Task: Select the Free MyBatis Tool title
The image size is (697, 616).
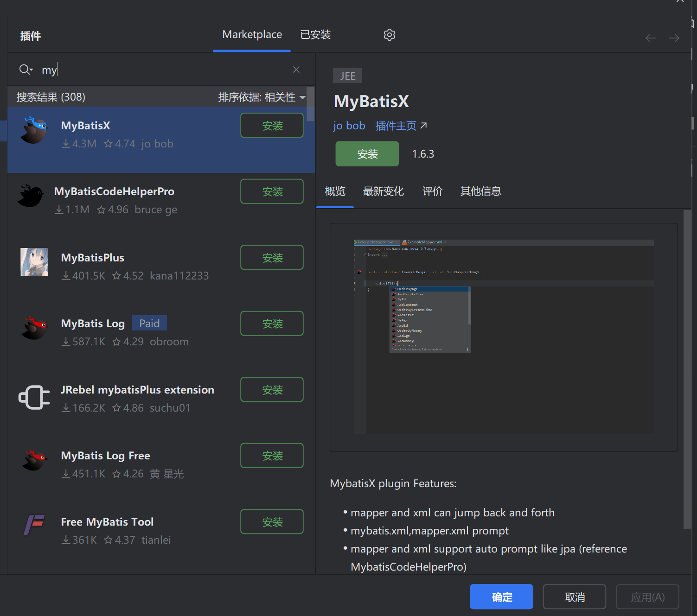Action: tap(107, 522)
